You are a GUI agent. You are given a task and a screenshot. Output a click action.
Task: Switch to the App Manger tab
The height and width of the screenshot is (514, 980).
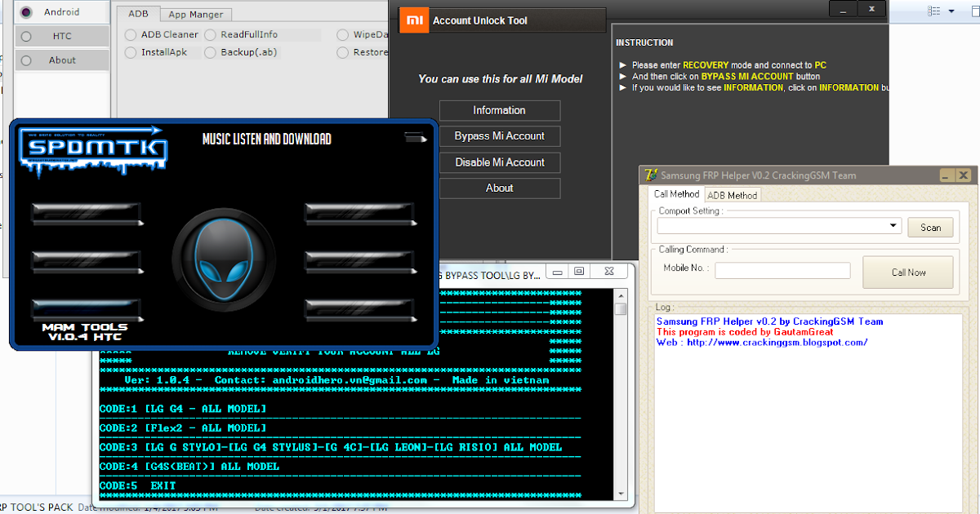click(196, 14)
